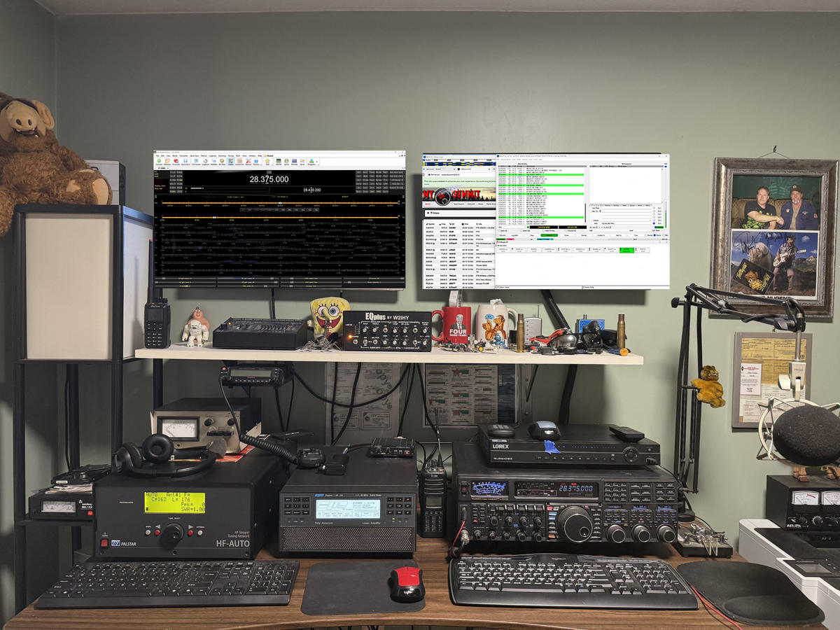Expand the Programs dropdown in toolbar
The width and height of the screenshot is (840, 630).
[x=316, y=162]
